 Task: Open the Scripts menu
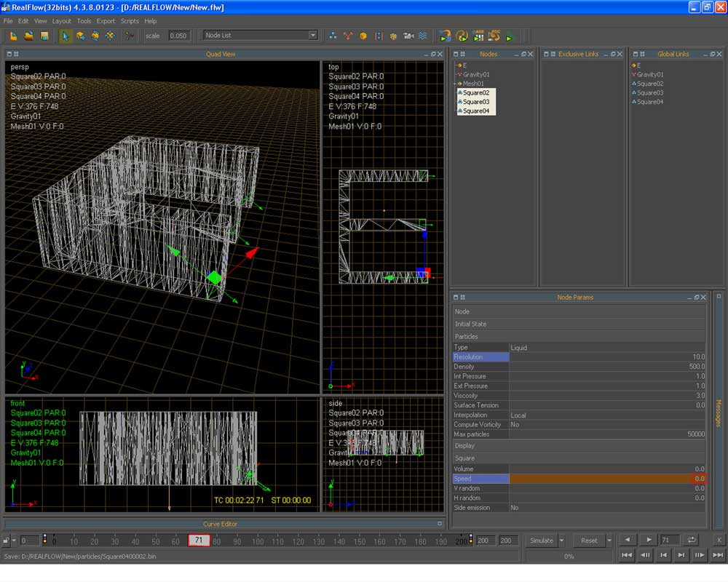[130, 21]
